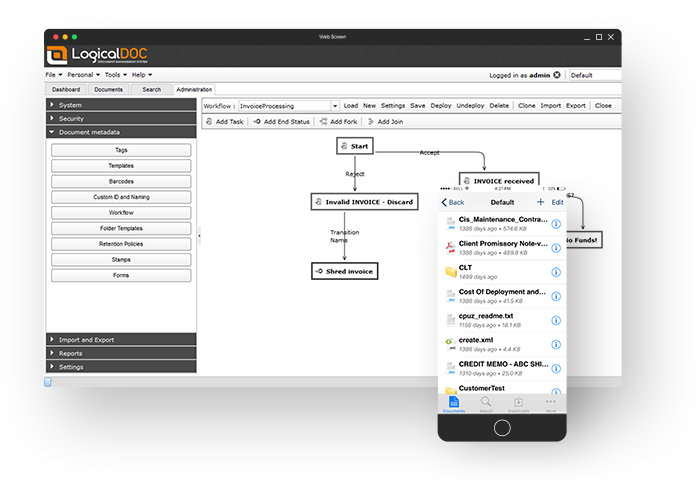Tap the plus icon in the phone header
Image resolution: width=700 pixels, height=500 pixels.
pyautogui.click(x=541, y=202)
